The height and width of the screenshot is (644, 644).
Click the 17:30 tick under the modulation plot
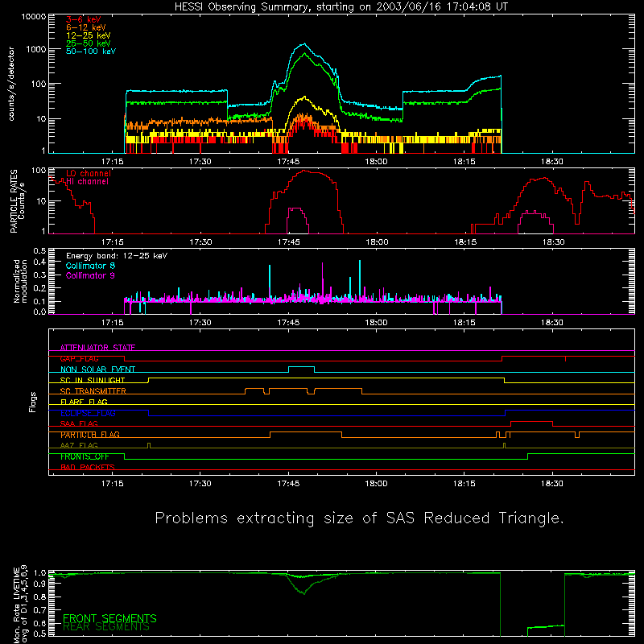point(200,323)
